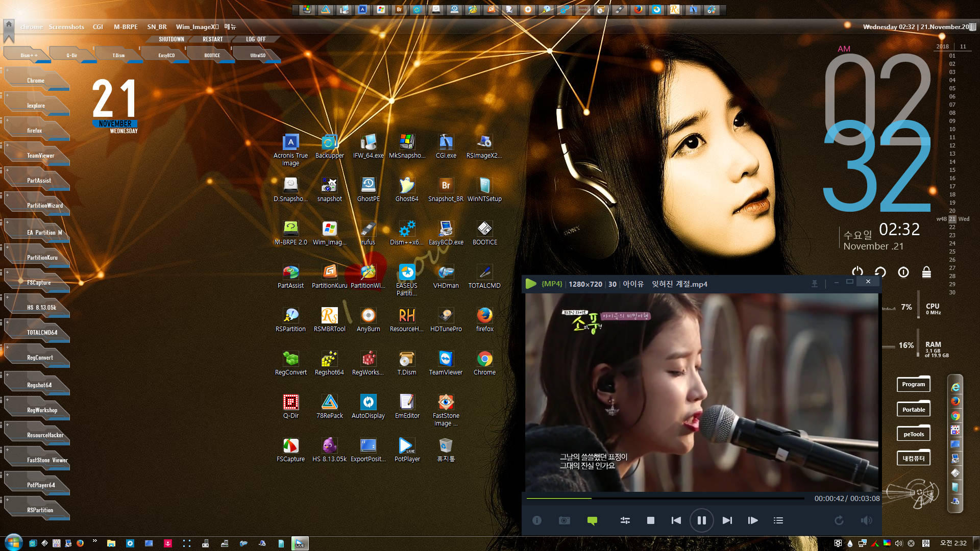Open the Screenshots menu item
Viewport: 980px width, 551px height.
point(66,27)
